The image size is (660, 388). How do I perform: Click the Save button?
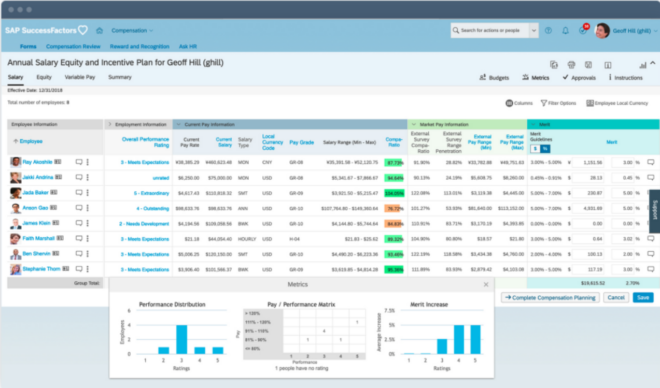click(x=643, y=298)
